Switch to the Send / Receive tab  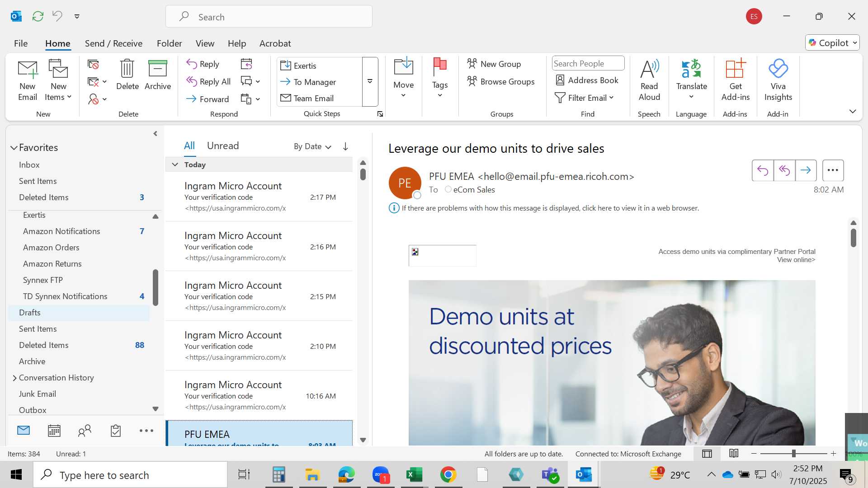pos(113,43)
